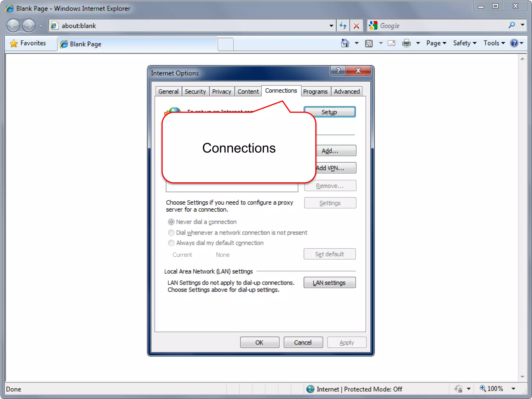Click the dialog help question mark button
Image resolution: width=532 pixels, height=399 pixels.
click(x=338, y=70)
